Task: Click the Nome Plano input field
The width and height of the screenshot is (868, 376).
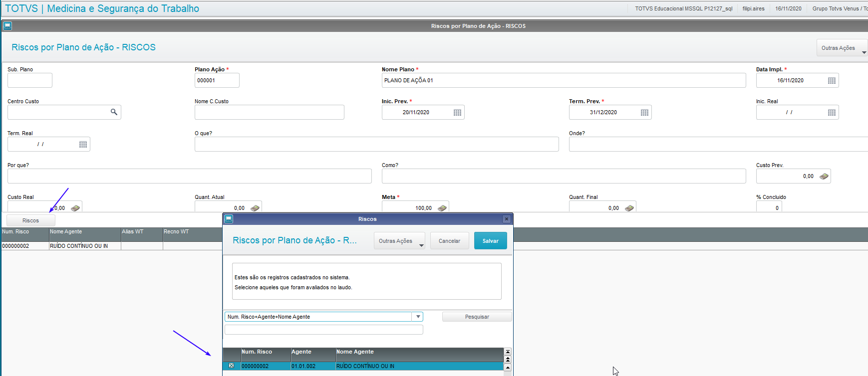Action: pyautogui.click(x=564, y=80)
